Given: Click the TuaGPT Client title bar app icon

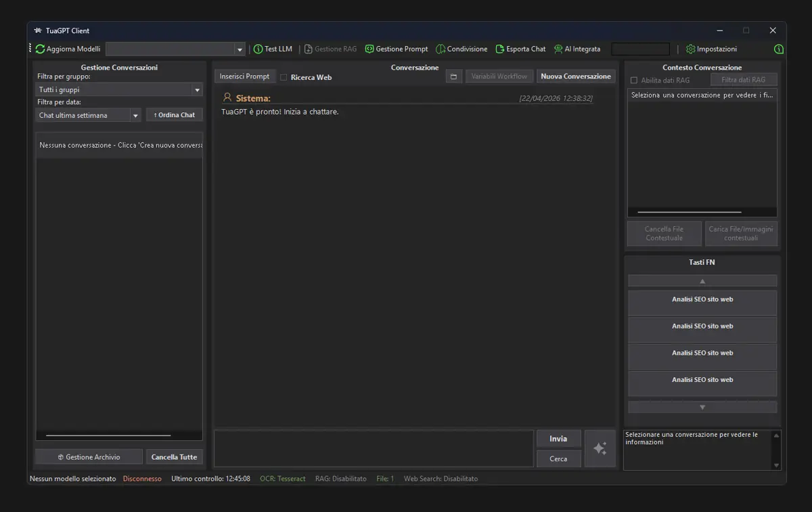Looking at the screenshot, I should coord(38,30).
